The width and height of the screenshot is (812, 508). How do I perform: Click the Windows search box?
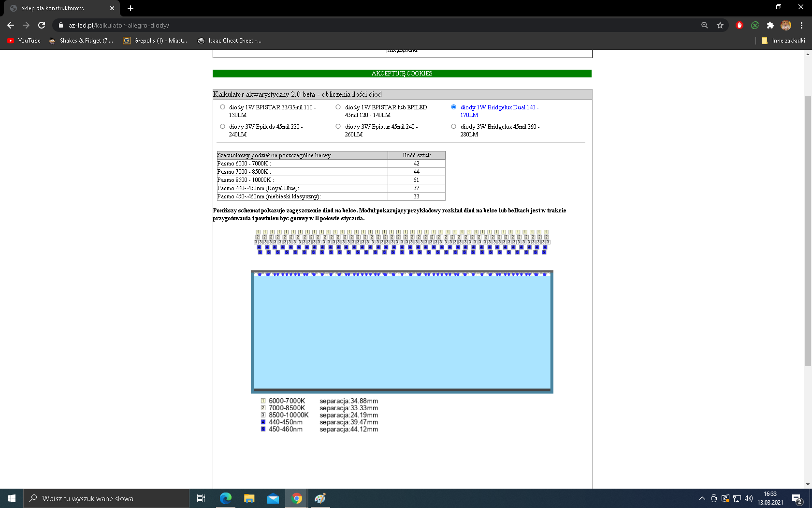coord(106,498)
